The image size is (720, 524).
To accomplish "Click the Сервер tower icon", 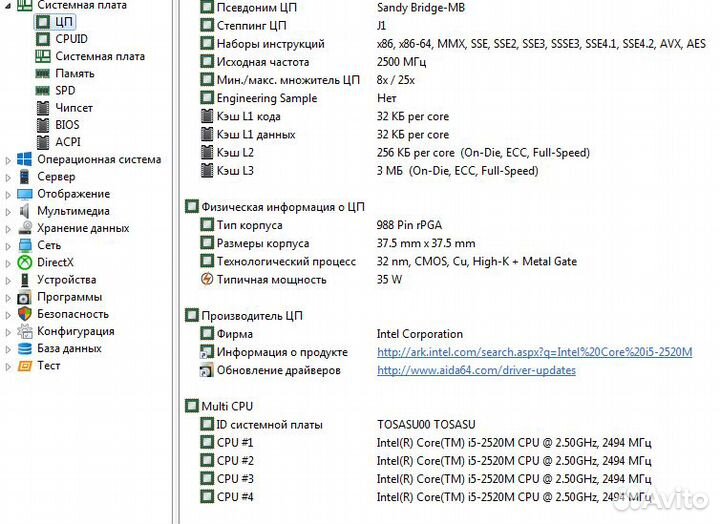I will point(24,176).
